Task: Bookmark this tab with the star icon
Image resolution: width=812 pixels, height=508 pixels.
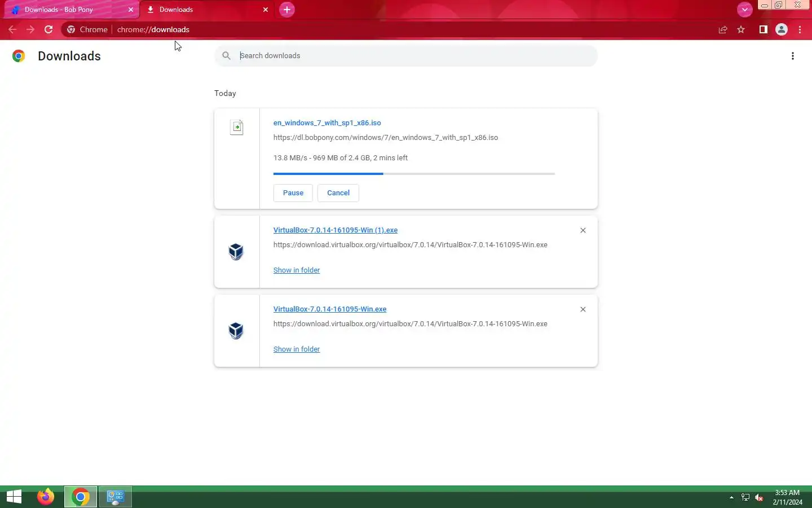Action: point(741,29)
